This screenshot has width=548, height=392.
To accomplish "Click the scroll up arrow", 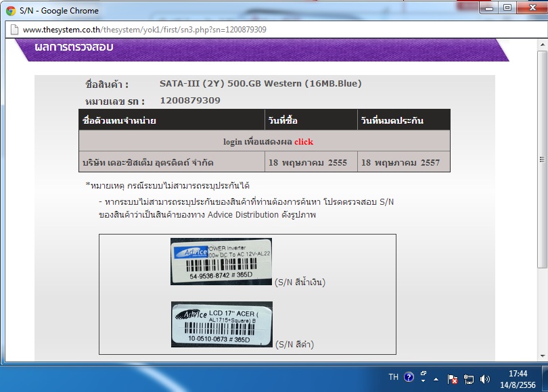I will point(542,45).
